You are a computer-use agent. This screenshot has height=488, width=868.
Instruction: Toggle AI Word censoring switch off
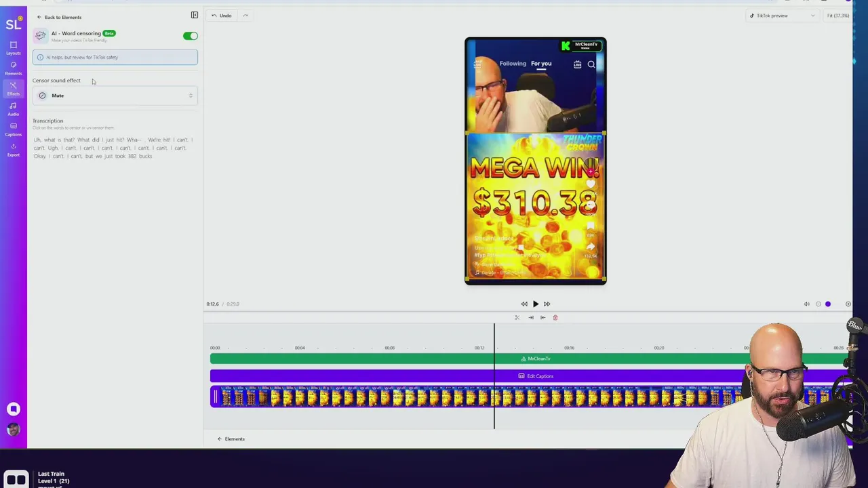tap(190, 36)
